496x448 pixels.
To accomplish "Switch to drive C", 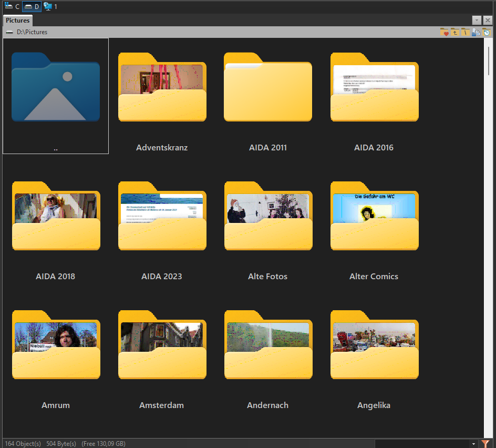I will tap(12, 6).
